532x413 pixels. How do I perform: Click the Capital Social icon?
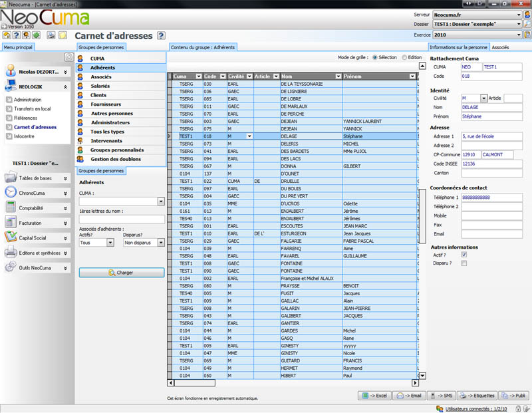coord(11,237)
